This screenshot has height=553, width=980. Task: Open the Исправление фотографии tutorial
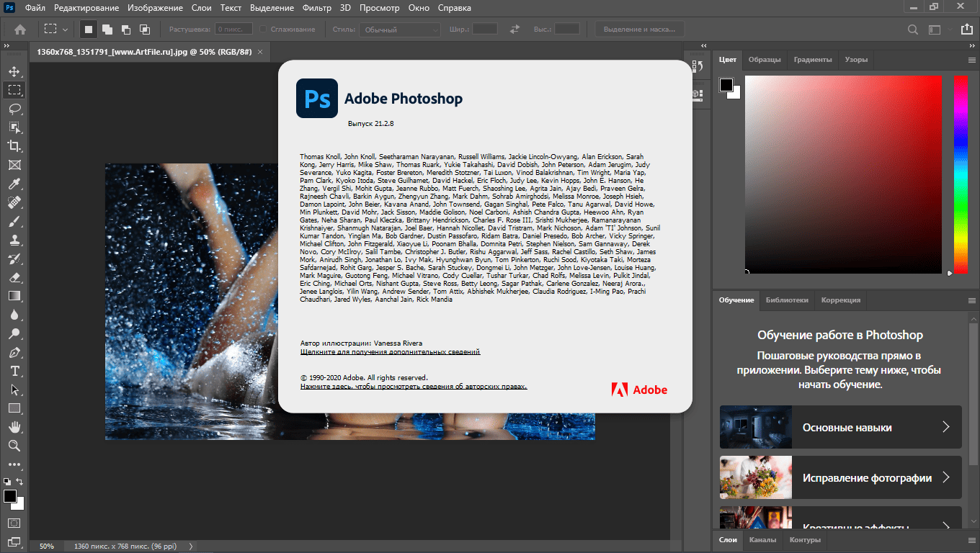pyautogui.click(x=840, y=477)
